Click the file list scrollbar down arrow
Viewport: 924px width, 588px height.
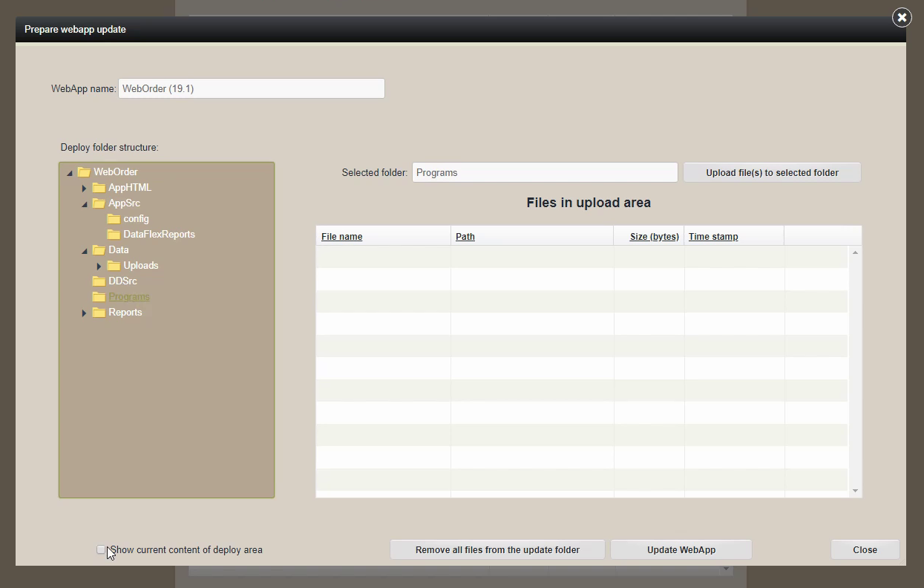tap(855, 491)
